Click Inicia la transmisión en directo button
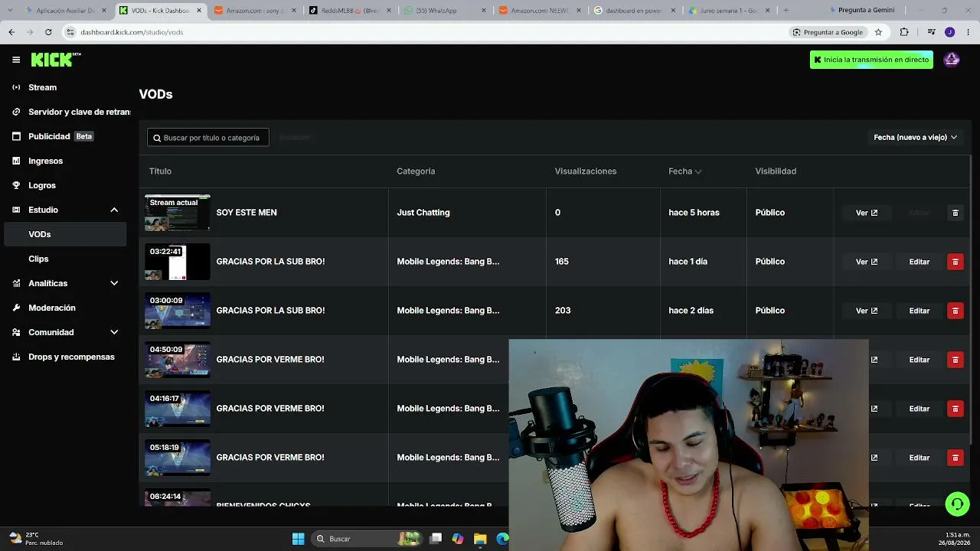Viewport: 980px width, 551px height. pyautogui.click(x=871, y=60)
